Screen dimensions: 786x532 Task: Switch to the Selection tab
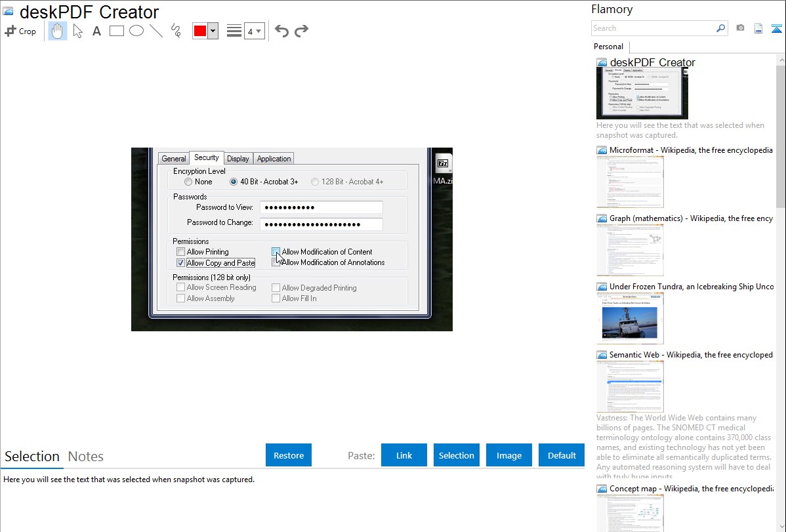[x=32, y=457]
